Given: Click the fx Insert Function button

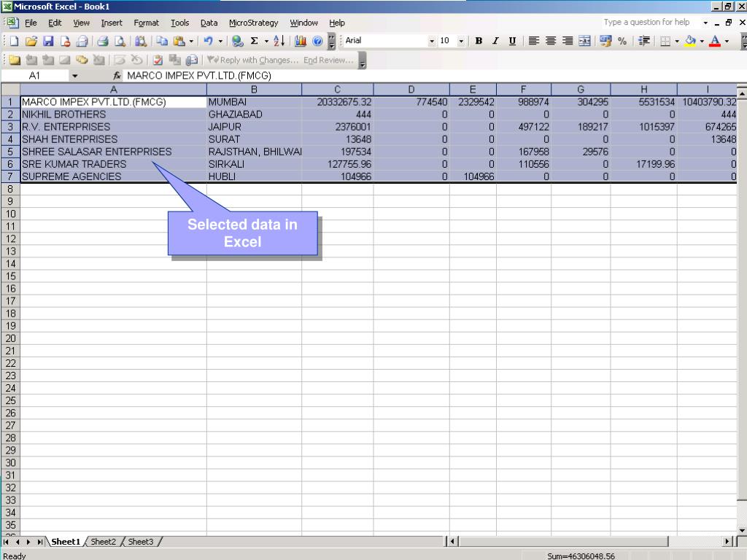Looking at the screenshot, I should pos(117,76).
